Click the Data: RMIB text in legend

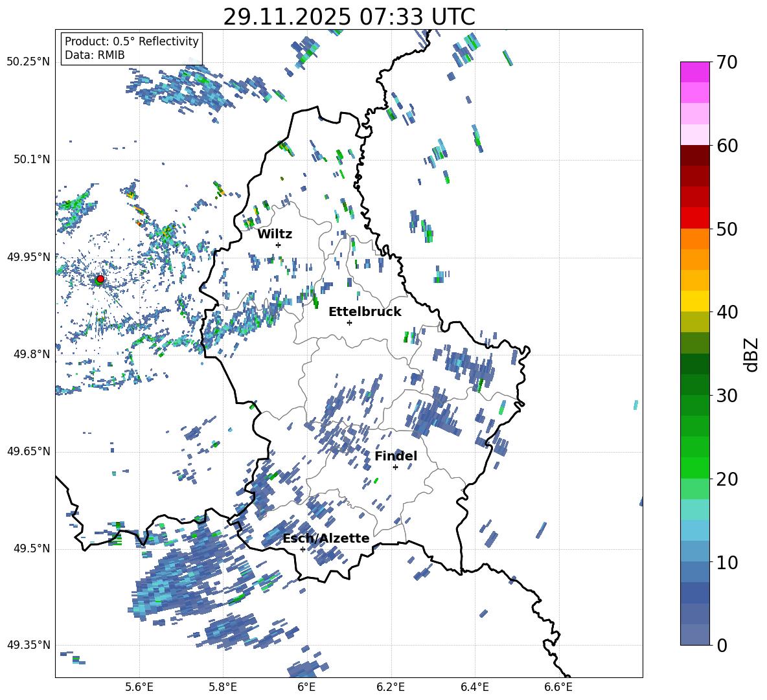(x=95, y=55)
